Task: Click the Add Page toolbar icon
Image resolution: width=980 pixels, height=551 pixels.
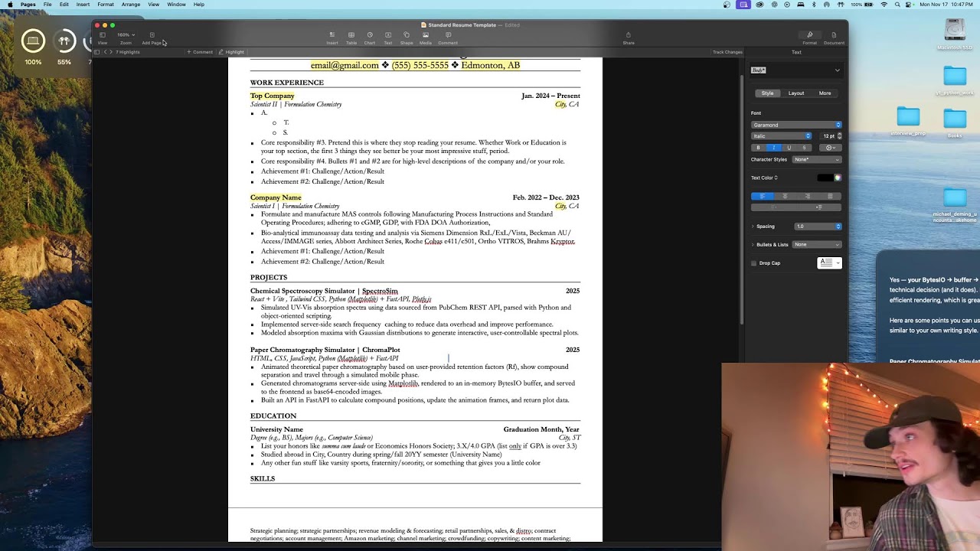Action: pyautogui.click(x=152, y=35)
